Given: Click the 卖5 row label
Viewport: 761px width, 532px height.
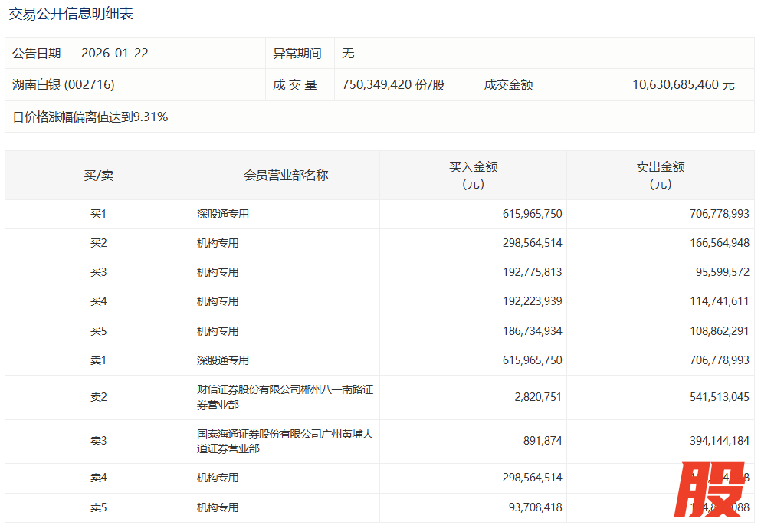Looking at the screenshot, I should 98,507.
